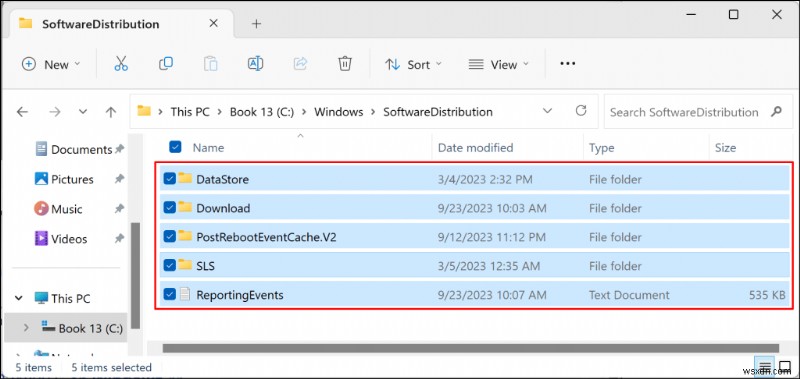The image size is (800, 379).
Task: Switch to details view layout icon
Action: click(764, 367)
